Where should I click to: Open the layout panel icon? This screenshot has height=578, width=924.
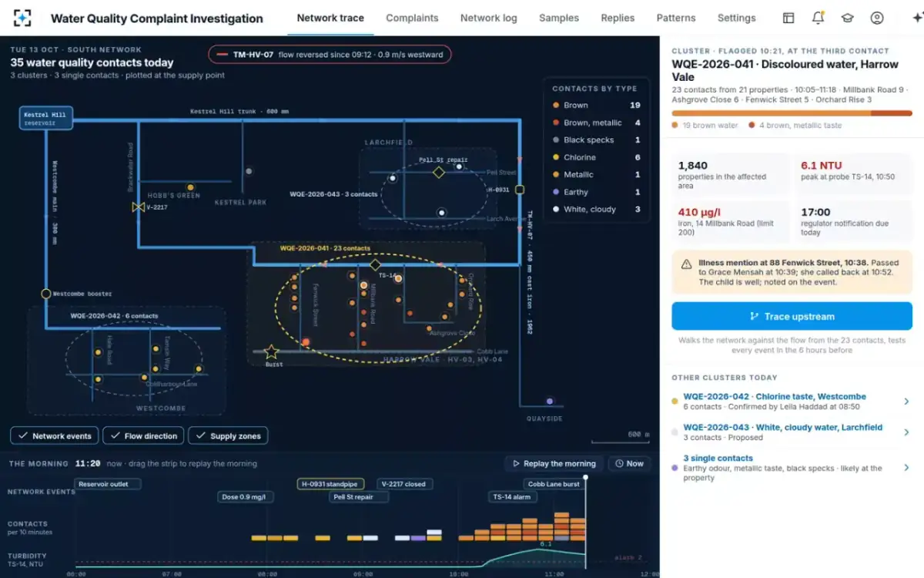pos(788,18)
